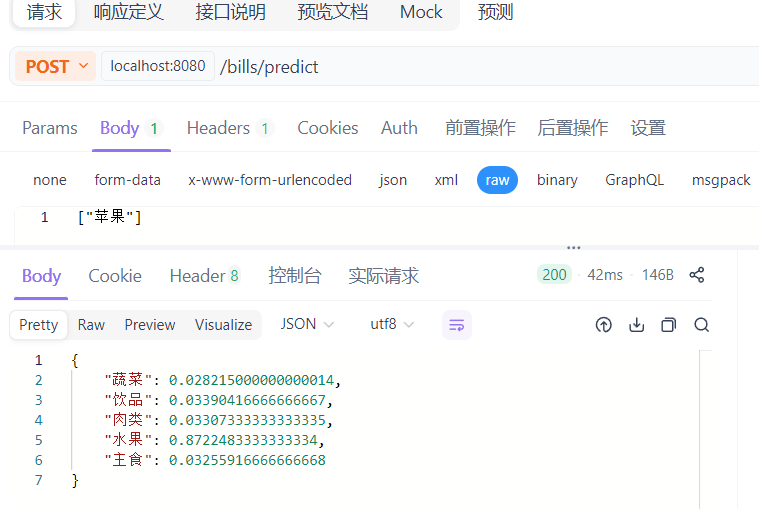Click the 饮品 key in response
The image size is (759, 509).
point(128,400)
